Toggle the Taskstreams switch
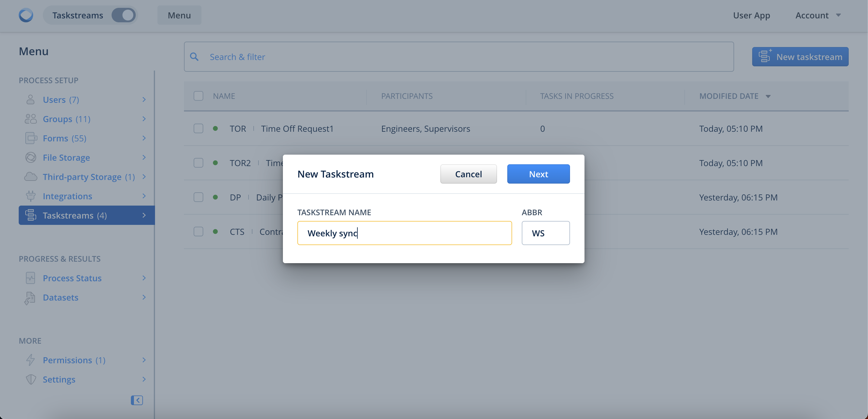This screenshot has height=419, width=868. [123, 15]
